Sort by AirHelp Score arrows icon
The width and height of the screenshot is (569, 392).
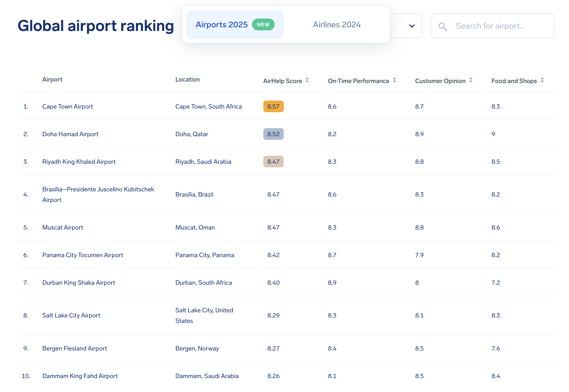[x=307, y=80]
